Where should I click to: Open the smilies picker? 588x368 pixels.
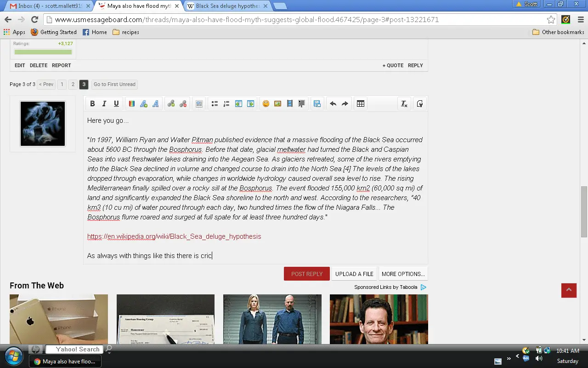[266, 104]
